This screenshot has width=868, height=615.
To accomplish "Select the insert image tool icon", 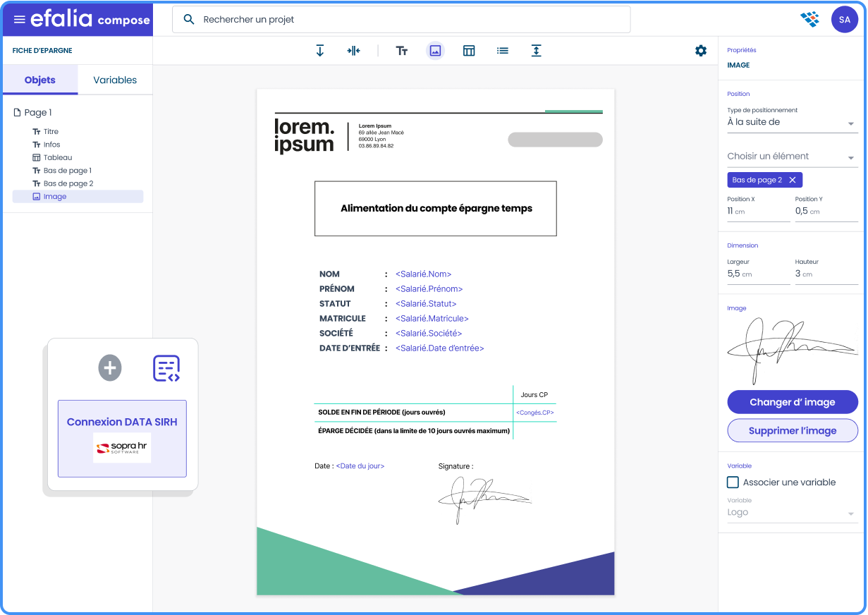I will [435, 51].
